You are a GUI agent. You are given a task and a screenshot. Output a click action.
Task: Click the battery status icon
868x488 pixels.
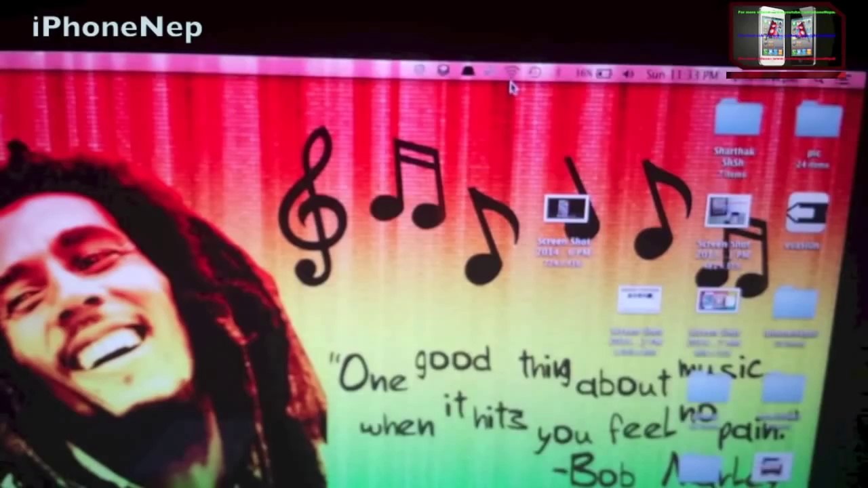(x=604, y=73)
